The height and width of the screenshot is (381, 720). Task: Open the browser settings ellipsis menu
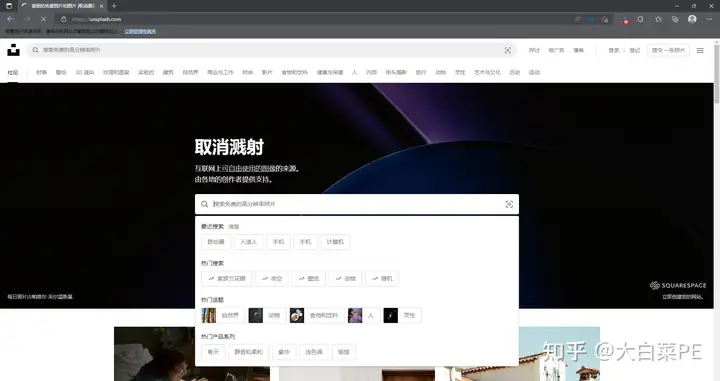pyautogui.click(x=709, y=19)
